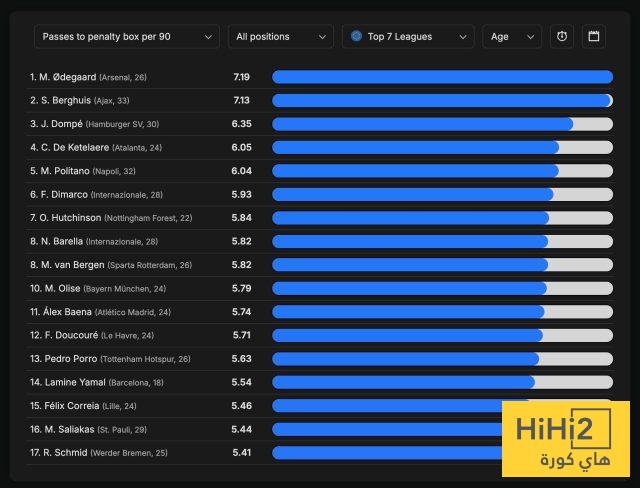Click Álex Baena's 5.74 value
Image resolution: width=640 pixels, height=488 pixels.
[x=241, y=312]
